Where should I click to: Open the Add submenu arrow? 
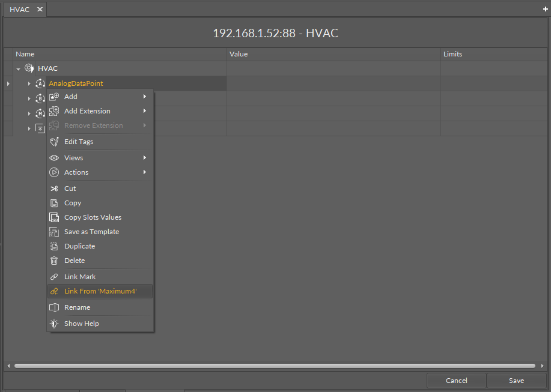tap(145, 97)
